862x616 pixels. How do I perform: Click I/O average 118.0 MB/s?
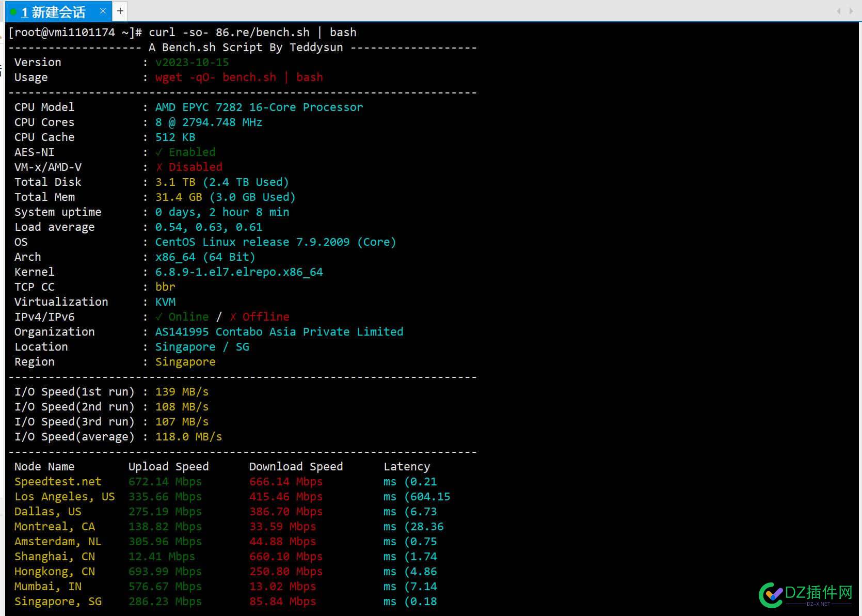tap(189, 436)
